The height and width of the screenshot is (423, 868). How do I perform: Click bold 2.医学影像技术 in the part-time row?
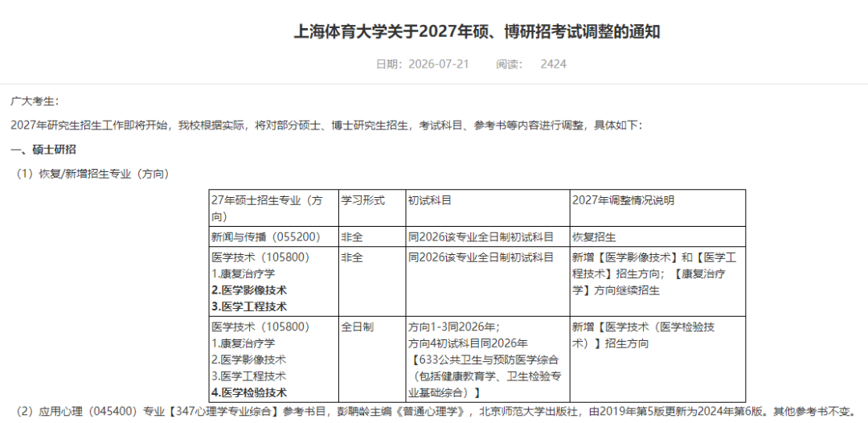point(249,290)
